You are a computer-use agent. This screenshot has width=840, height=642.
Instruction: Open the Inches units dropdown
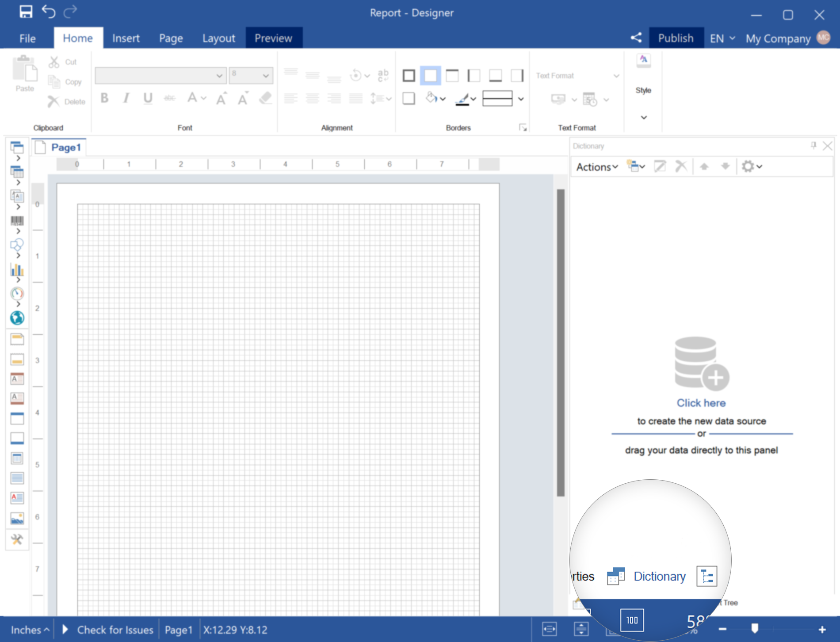pos(30,630)
